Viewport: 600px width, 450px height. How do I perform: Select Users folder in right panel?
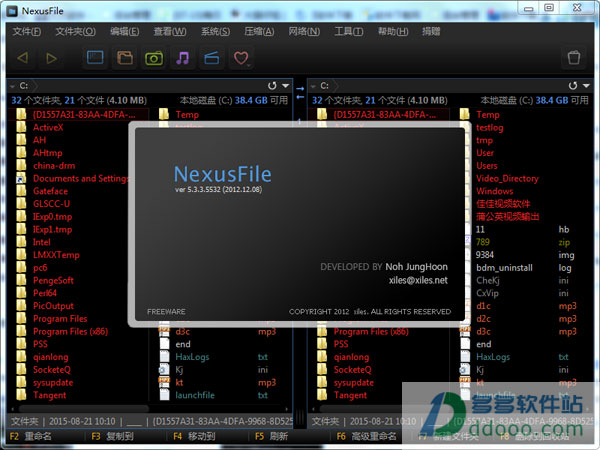[487, 166]
